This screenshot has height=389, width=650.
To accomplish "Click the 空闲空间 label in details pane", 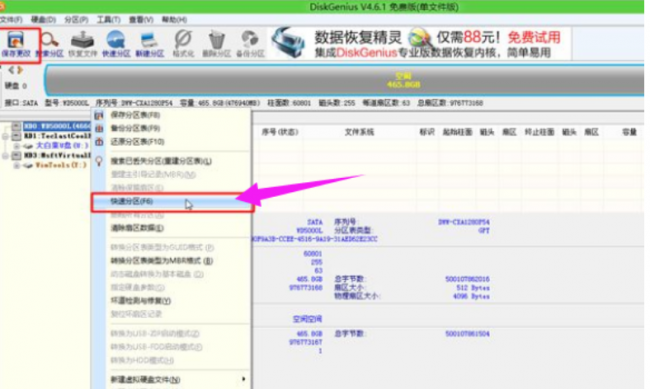I will (308, 319).
